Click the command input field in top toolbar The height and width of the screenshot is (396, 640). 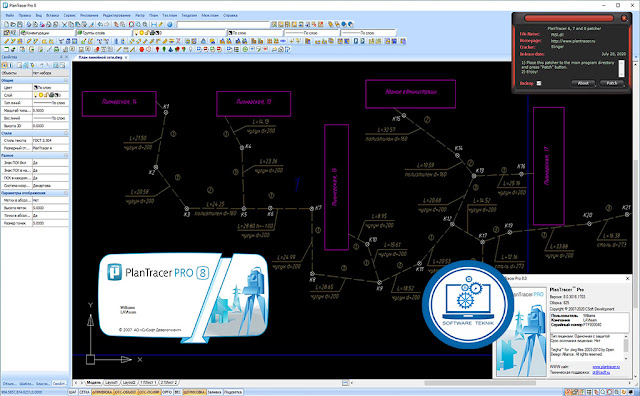tap(223, 24)
